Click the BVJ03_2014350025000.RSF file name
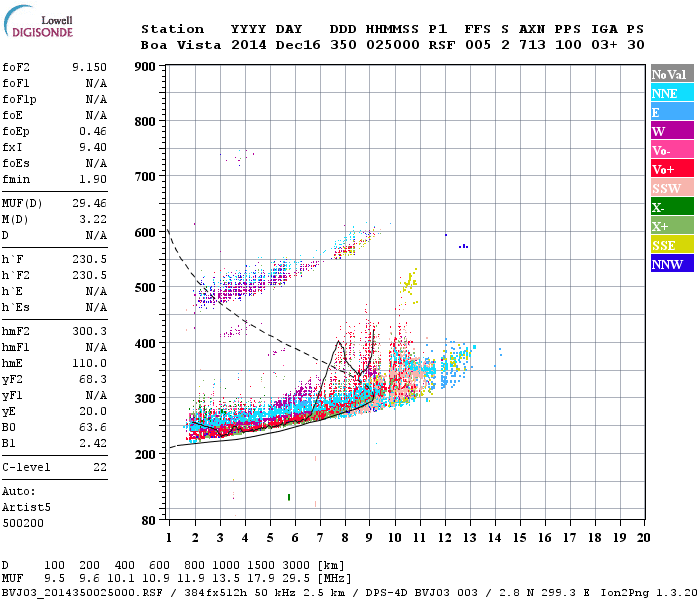Screen dimensions: 700x600 tap(82, 593)
